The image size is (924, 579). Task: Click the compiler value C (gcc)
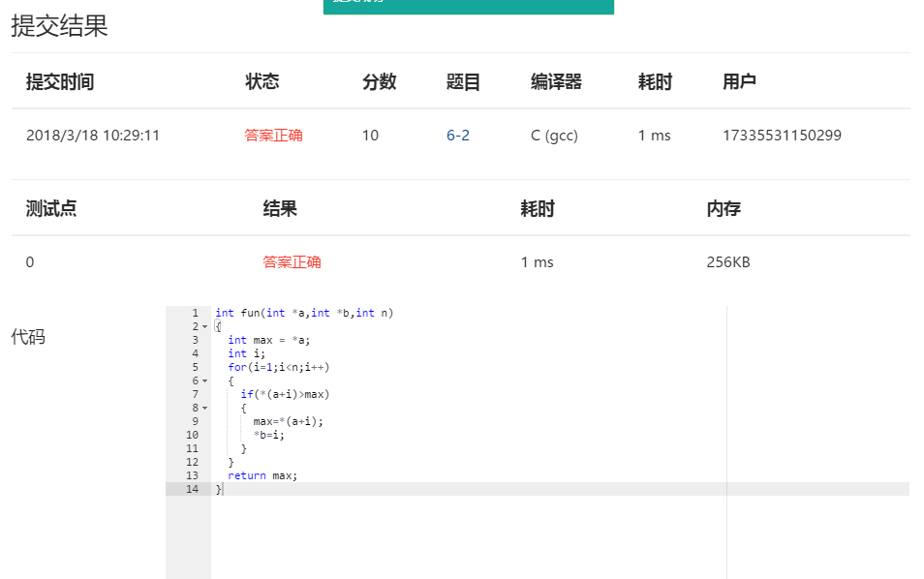555,136
